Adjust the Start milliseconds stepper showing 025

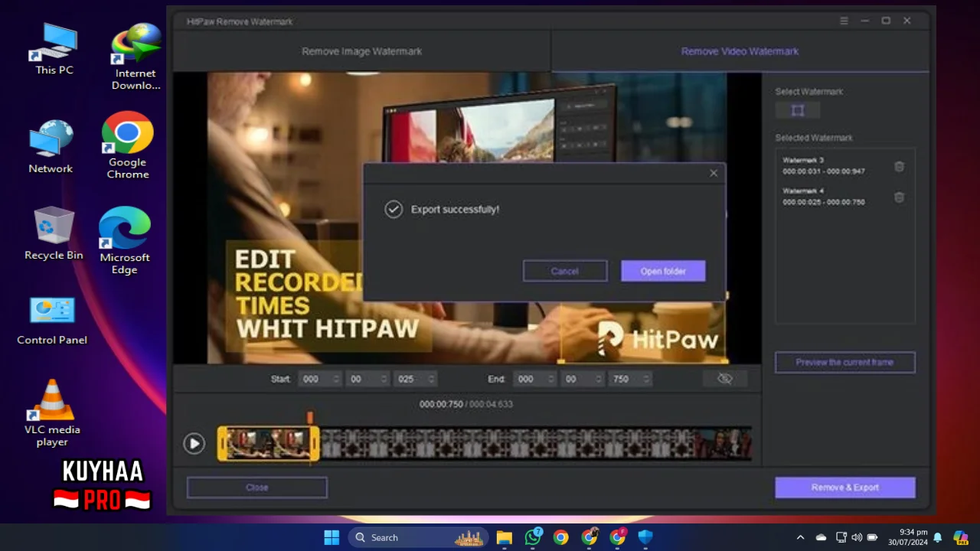tap(415, 379)
